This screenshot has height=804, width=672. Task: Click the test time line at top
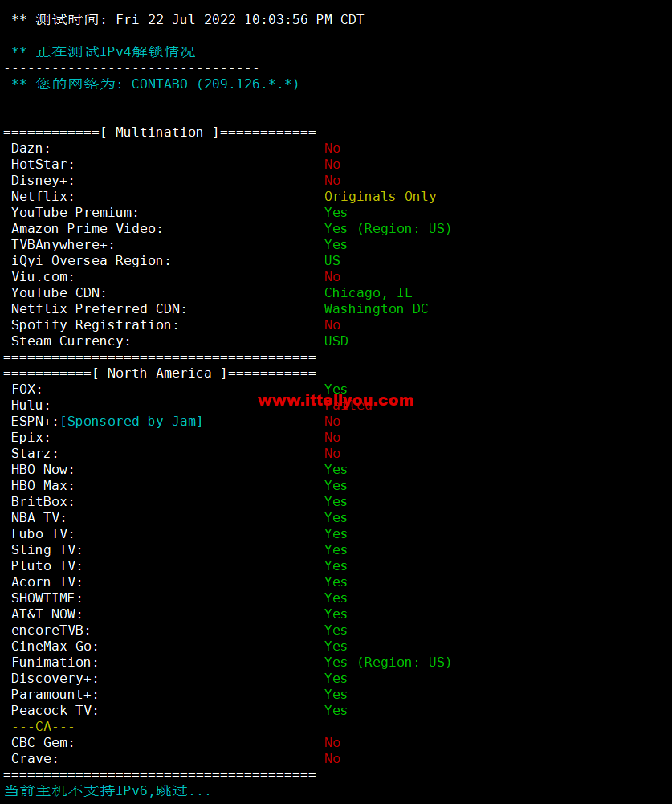(188, 20)
